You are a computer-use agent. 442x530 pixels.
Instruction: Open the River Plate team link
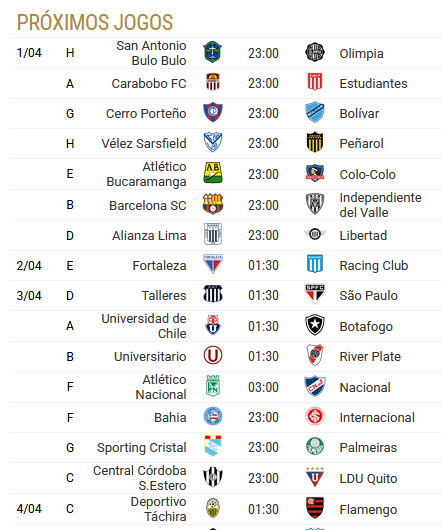coord(370,357)
